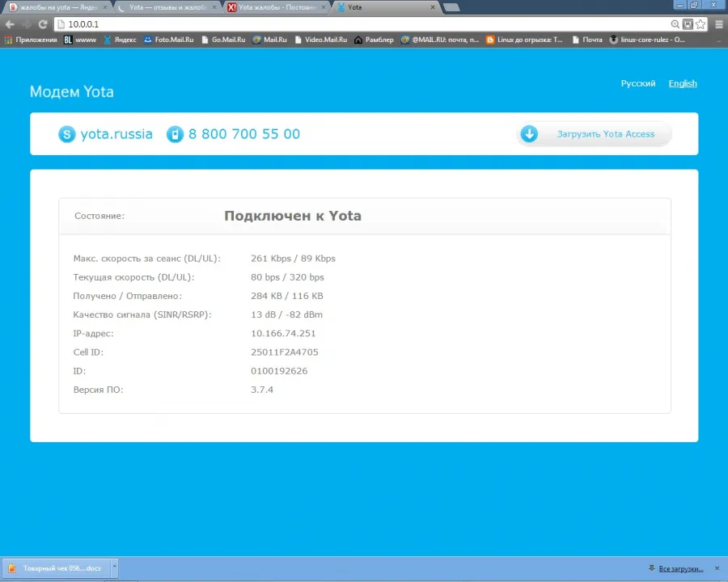Viewport: 728px width, 582px height.
Task: Open the Go.Mail.Ru bookmark
Action: (223, 40)
